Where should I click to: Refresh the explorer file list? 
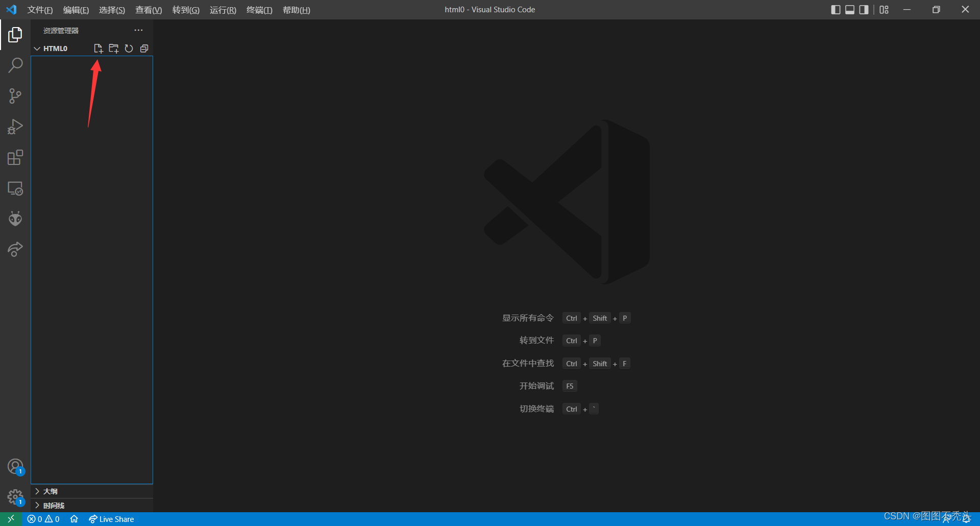click(129, 49)
